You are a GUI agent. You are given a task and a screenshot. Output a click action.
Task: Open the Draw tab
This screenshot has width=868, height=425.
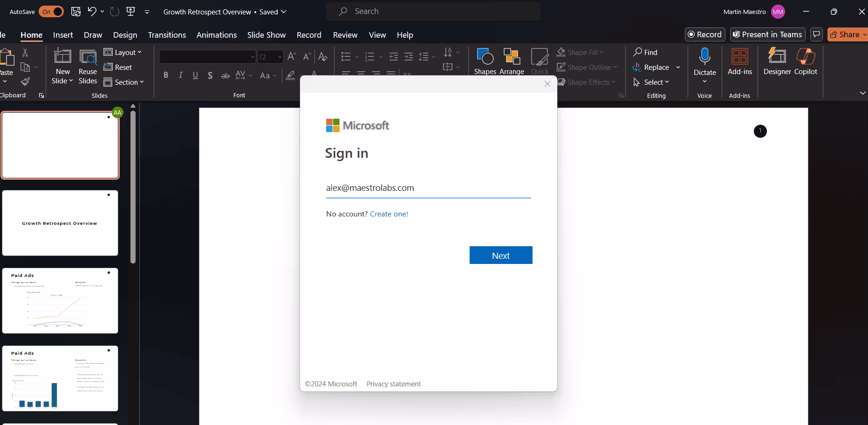point(93,35)
